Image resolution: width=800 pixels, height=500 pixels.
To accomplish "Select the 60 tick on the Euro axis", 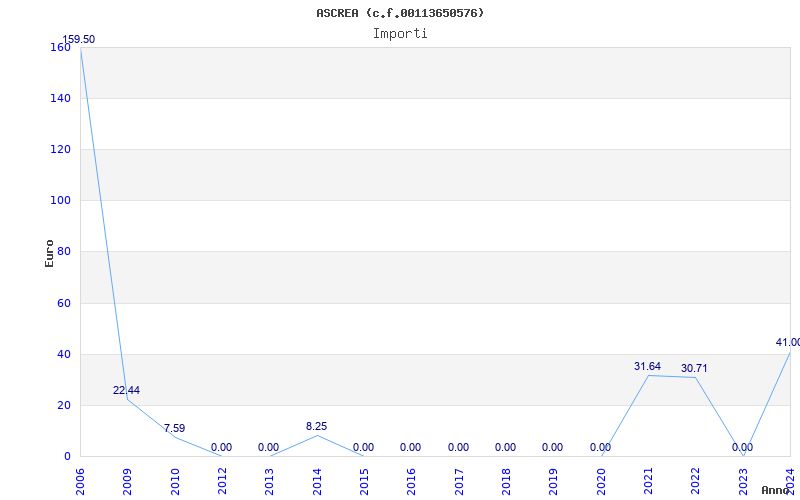I will [63, 303].
